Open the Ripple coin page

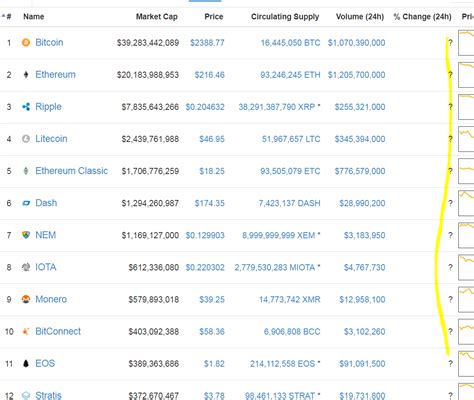pos(48,107)
